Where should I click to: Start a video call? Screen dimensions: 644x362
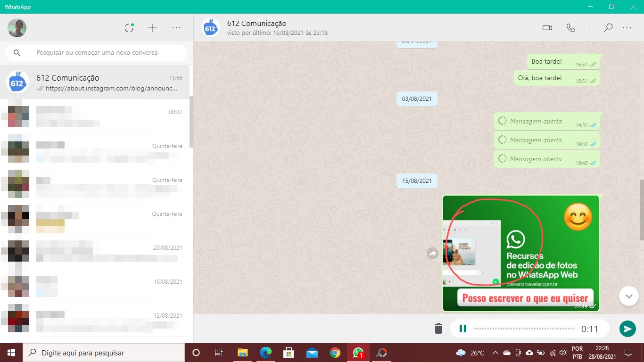547,28
